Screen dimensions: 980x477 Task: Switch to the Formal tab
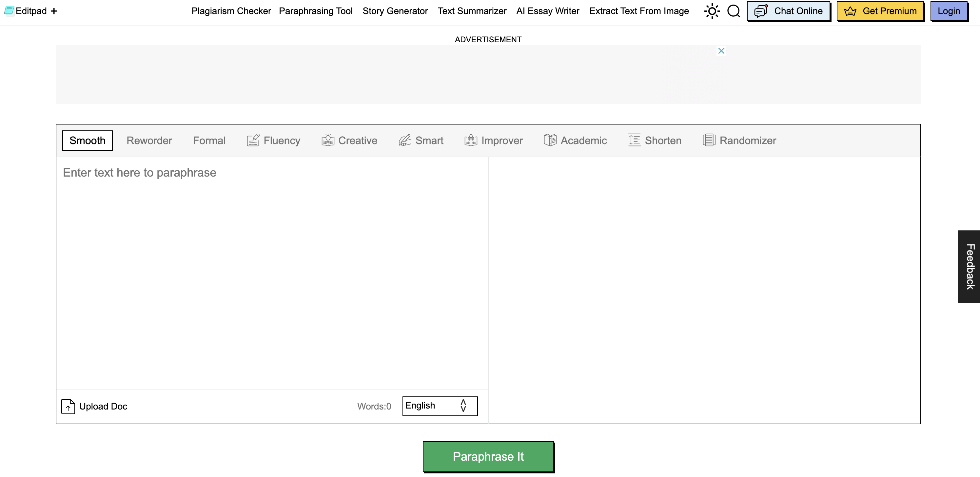click(209, 141)
